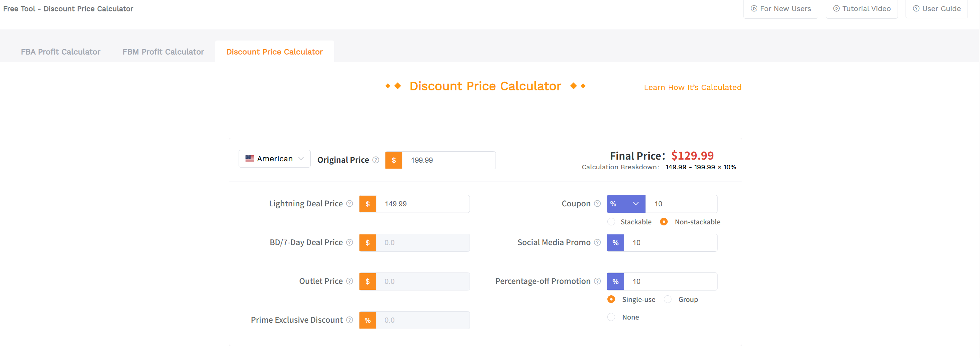Click the help icon next to Lightning Deal Price
The width and height of the screenshot is (980, 358).
click(349, 204)
